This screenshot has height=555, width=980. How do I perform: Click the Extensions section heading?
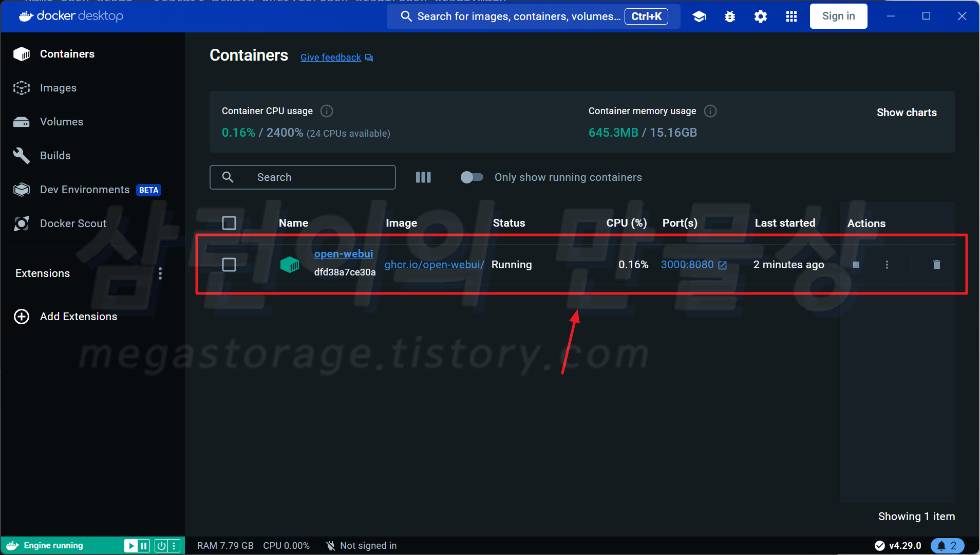(43, 273)
